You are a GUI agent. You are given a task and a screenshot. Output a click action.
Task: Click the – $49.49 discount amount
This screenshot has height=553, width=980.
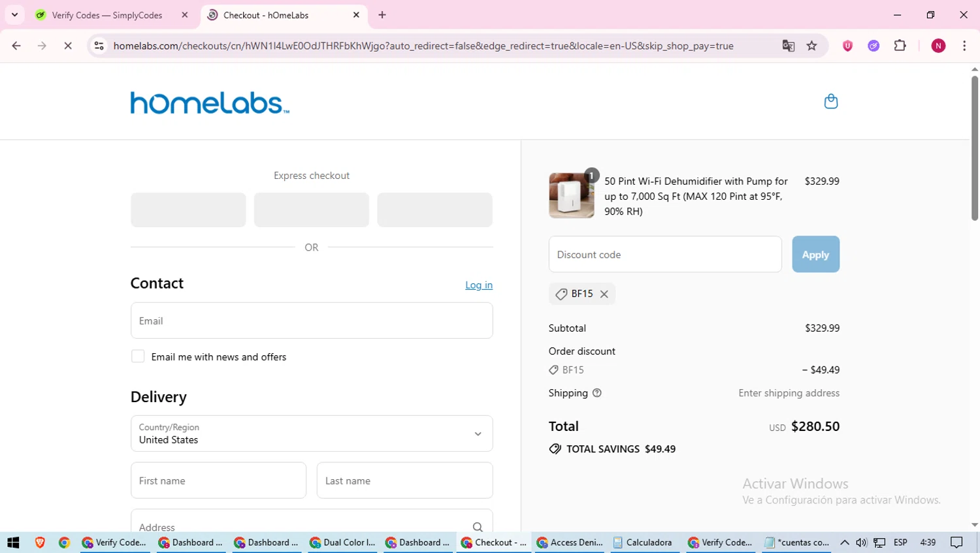coord(821,370)
